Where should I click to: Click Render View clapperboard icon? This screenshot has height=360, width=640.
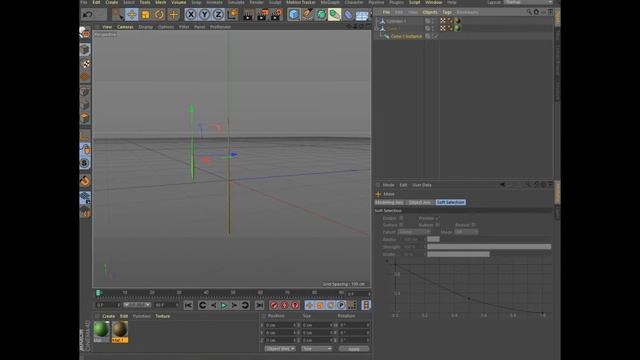(x=248, y=15)
